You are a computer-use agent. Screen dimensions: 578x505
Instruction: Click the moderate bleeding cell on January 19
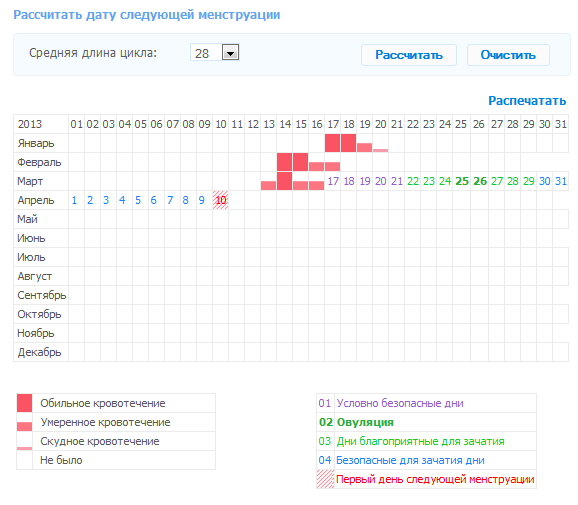pos(364,147)
